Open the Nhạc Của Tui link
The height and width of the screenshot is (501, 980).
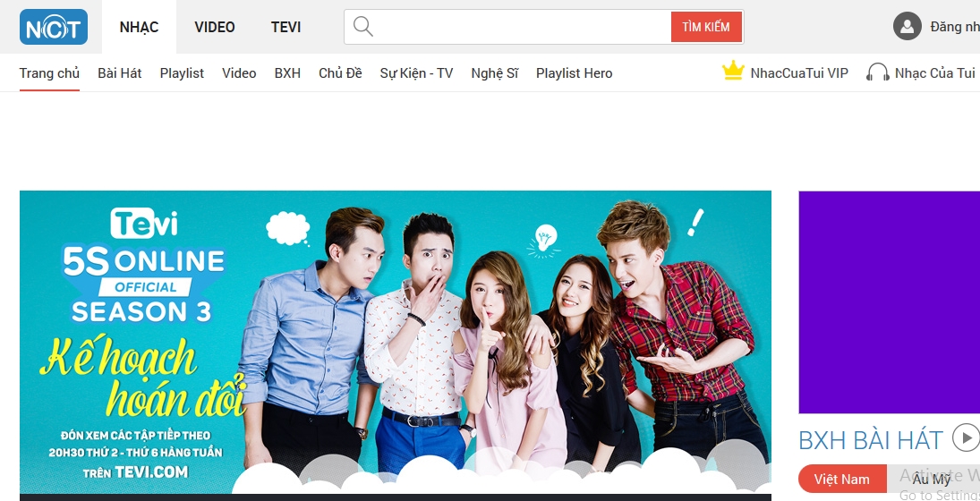934,73
